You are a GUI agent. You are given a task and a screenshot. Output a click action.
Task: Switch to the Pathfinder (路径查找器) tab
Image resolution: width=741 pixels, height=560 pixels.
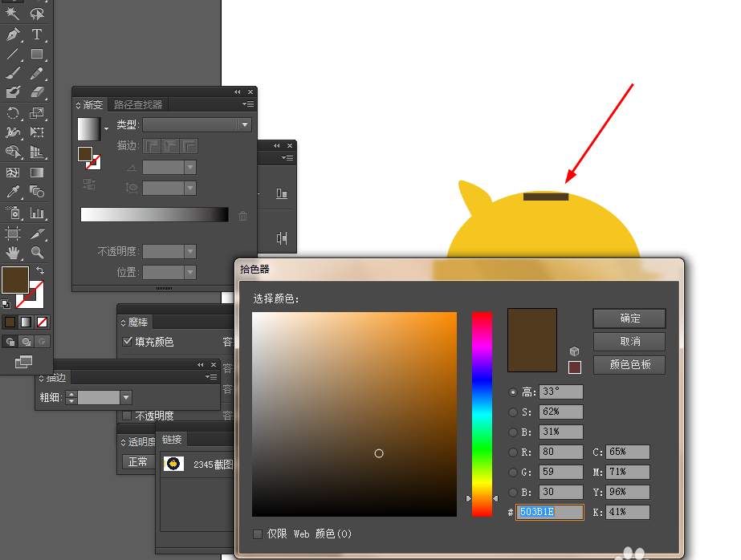click(x=138, y=104)
